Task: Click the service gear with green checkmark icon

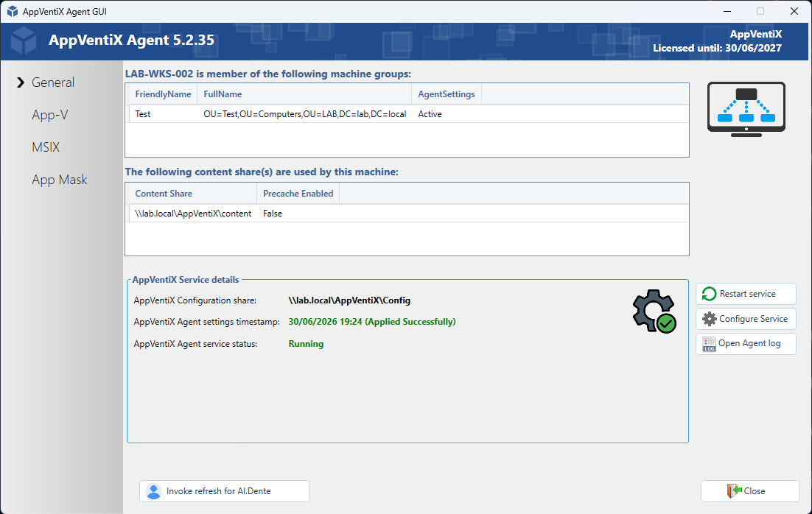Action: [654, 311]
